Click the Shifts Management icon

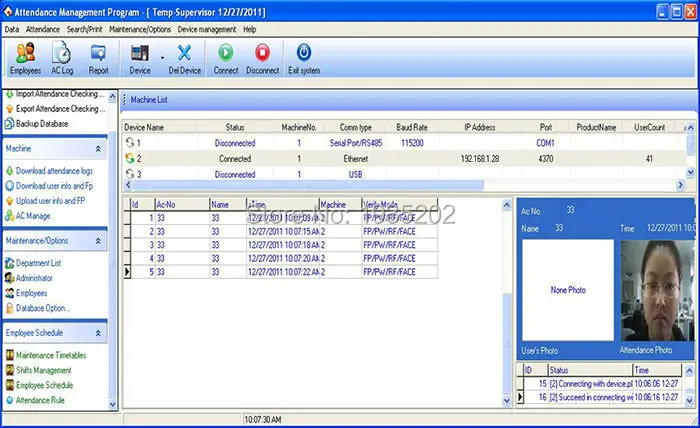[x=9, y=370]
